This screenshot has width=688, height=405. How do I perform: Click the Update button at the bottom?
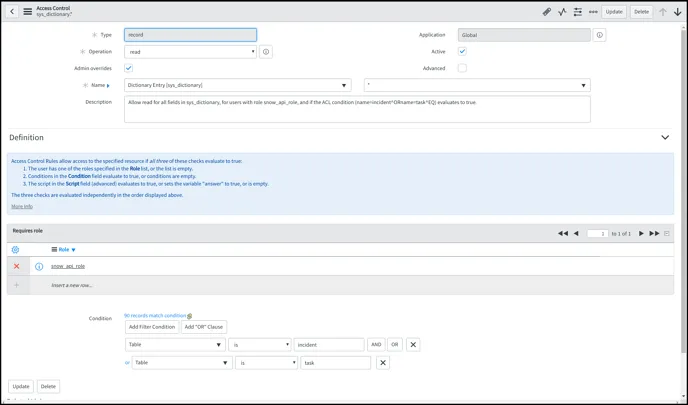click(21, 387)
